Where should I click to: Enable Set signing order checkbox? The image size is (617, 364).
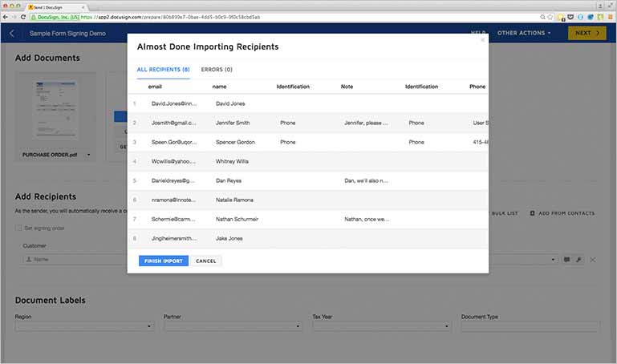click(x=19, y=229)
